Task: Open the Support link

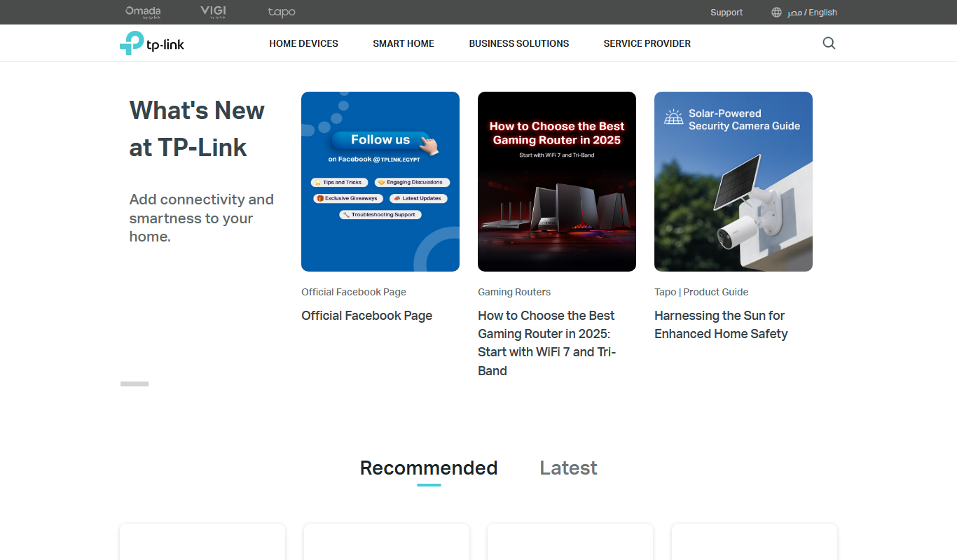Action: click(x=727, y=13)
